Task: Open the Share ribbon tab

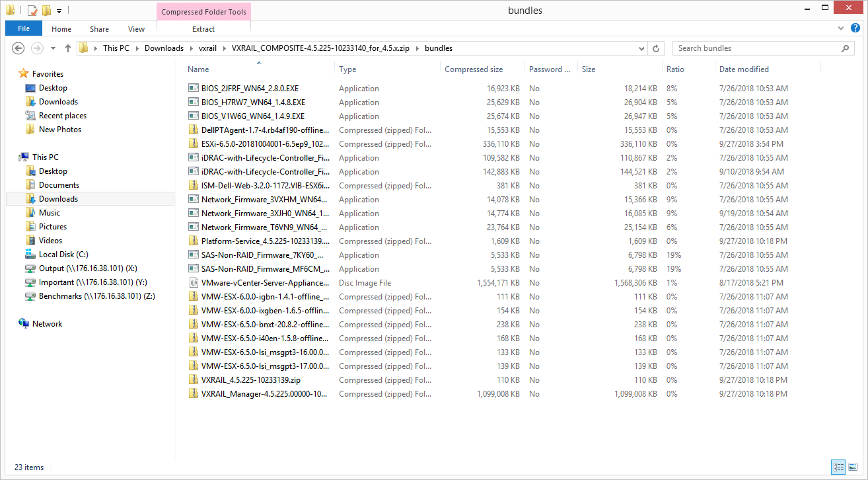Action: 100,29
